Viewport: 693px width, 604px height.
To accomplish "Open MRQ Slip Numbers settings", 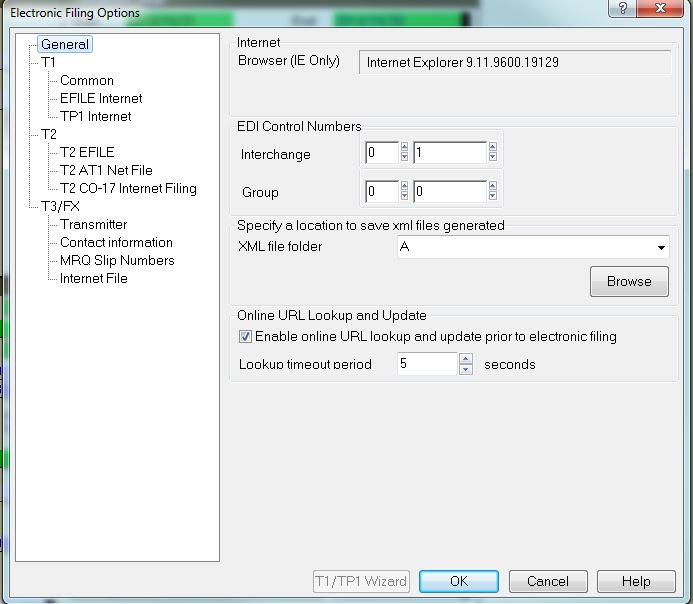I will point(117,260).
